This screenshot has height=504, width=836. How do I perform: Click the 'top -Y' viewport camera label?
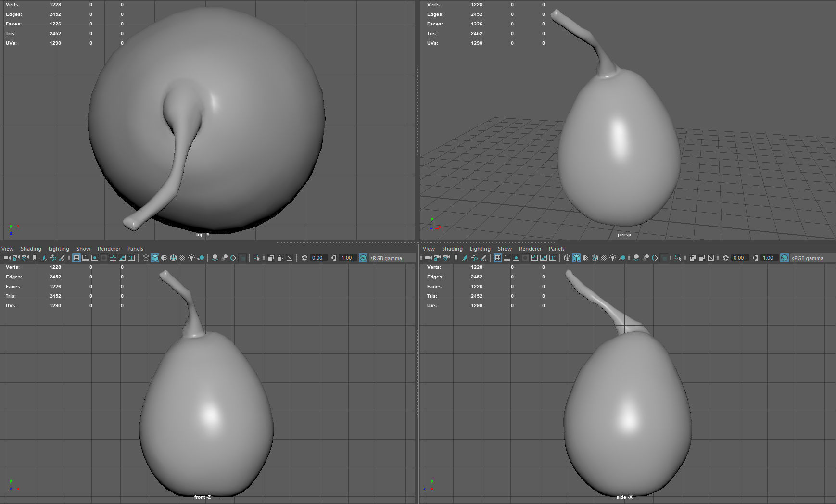[203, 235]
